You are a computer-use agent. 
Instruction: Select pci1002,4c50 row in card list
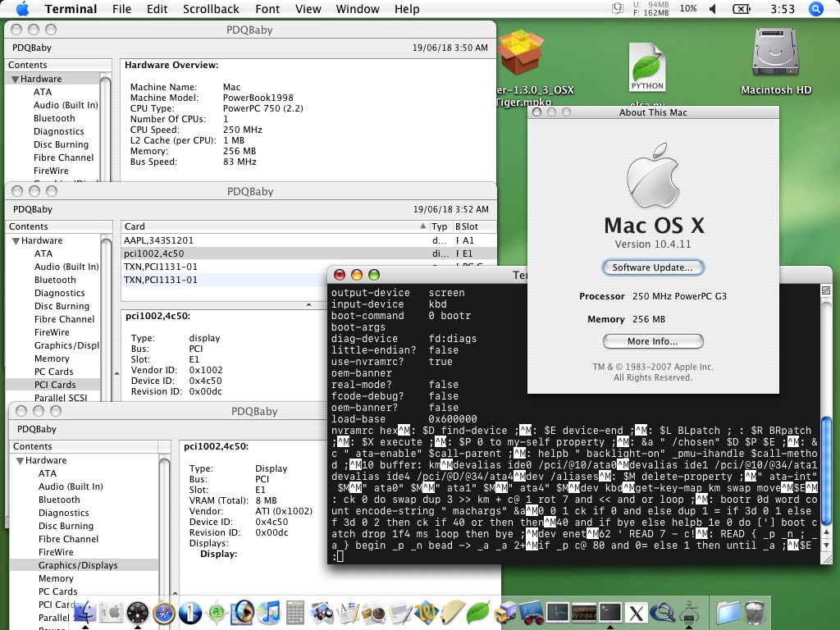(308, 253)
